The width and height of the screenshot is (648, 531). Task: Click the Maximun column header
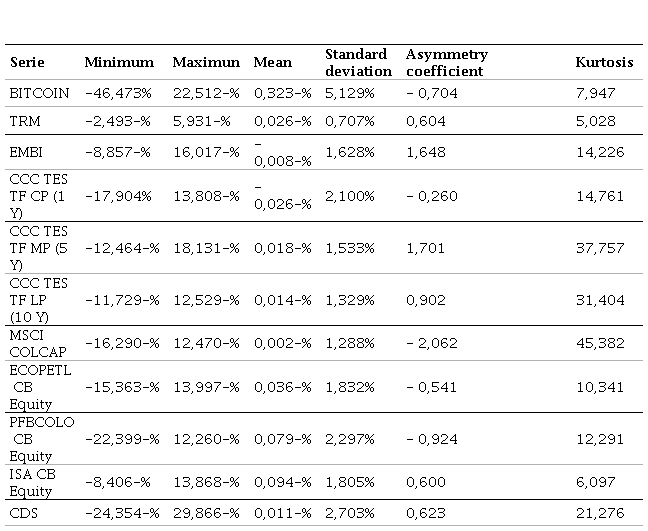pos(206,62)
